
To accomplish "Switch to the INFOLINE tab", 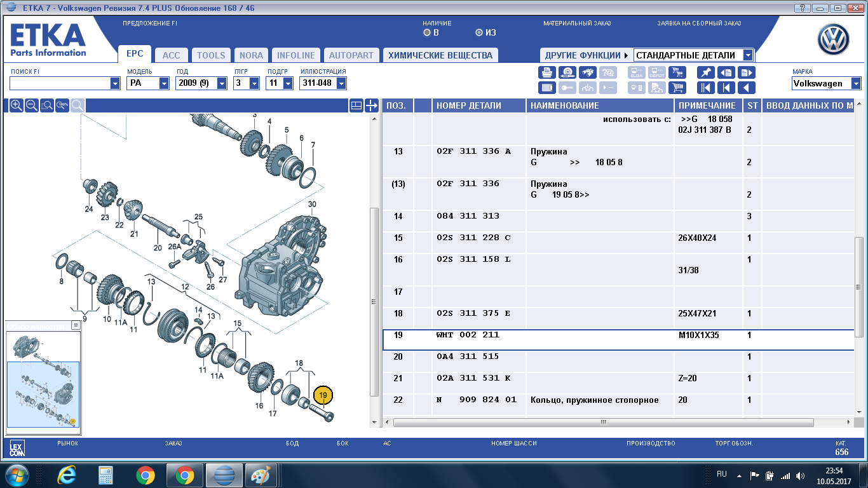I will [296, 55].
